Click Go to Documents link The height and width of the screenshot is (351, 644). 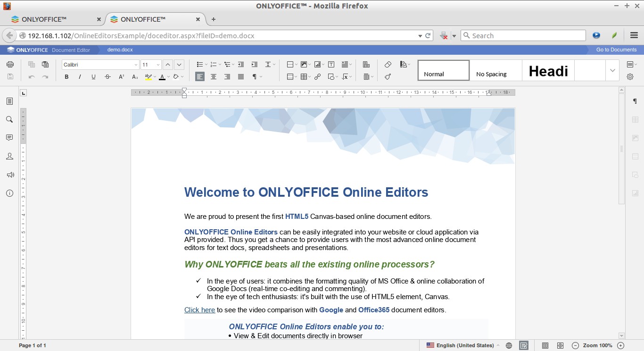[x=616, y=50]
